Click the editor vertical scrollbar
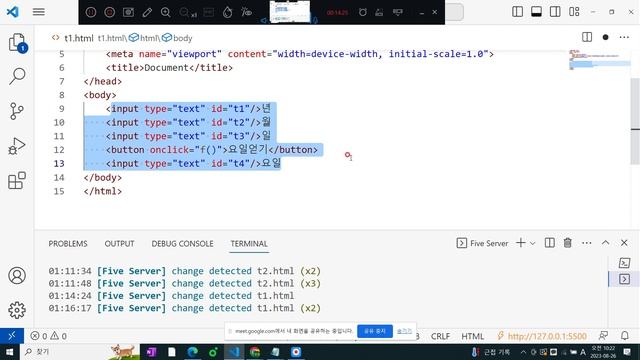 pos(635,121)
